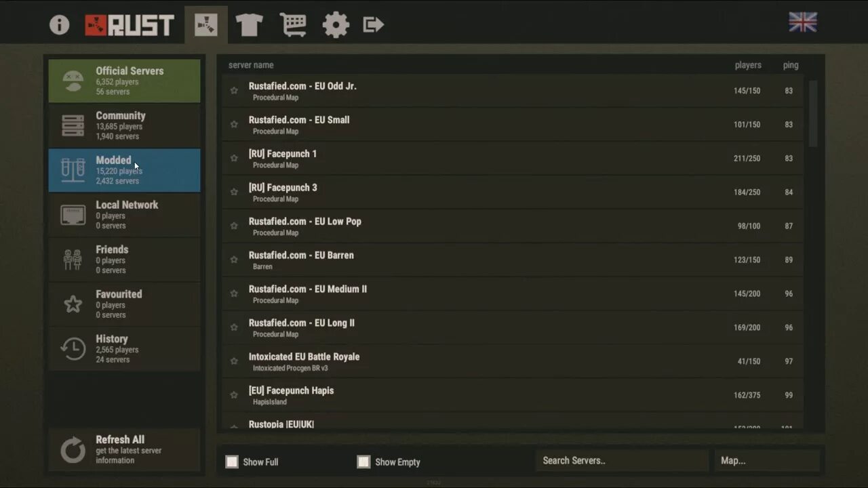Click map name HapisIsland
The image size is (868, 488).
270,402
